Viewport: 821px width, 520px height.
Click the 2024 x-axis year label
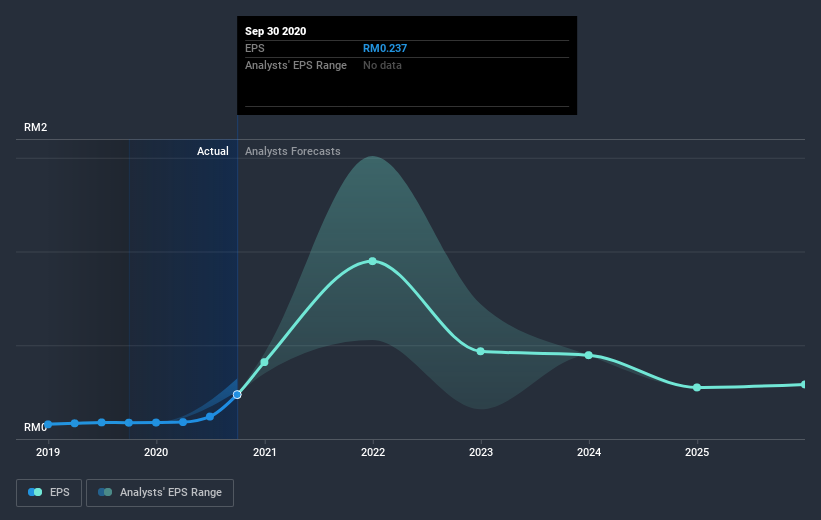pos(589,452)
